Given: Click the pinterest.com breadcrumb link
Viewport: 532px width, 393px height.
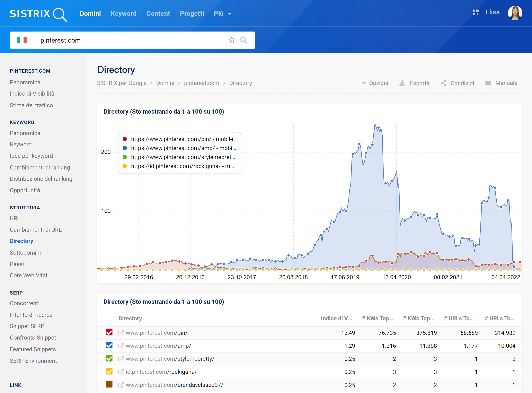Looking at the screenshot, I should tap(202, 83).
